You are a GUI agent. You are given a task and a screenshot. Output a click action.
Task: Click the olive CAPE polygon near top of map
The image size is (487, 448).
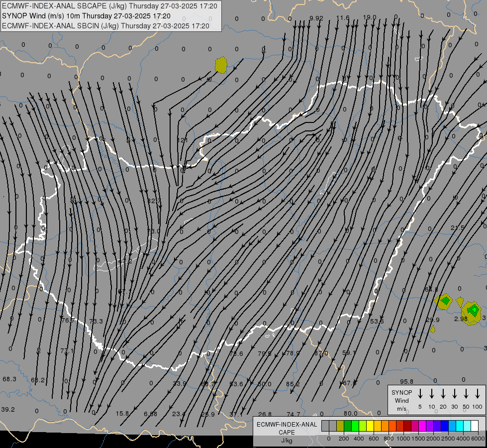[x=221, y=65]
